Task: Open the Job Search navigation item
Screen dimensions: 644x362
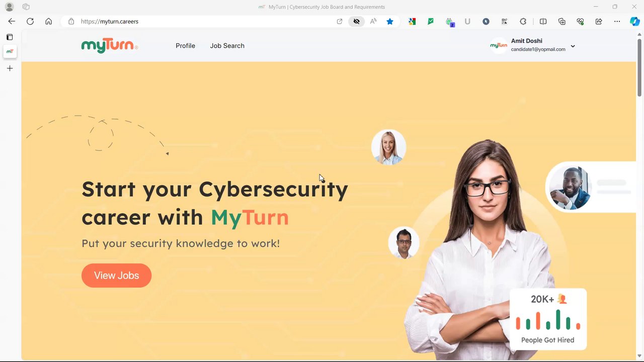Action: pyautogui.click(x=227, y=46)
